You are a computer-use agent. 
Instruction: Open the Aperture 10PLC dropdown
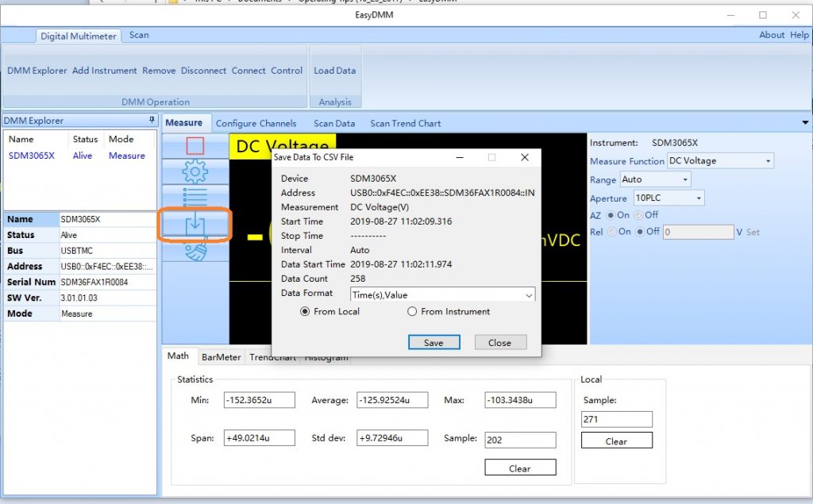pos(698,198)
